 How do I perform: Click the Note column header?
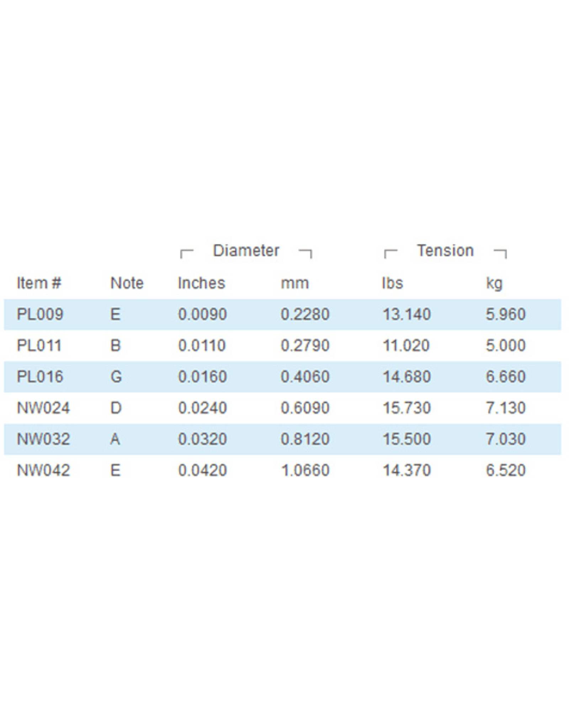click(x=127, y=283)
